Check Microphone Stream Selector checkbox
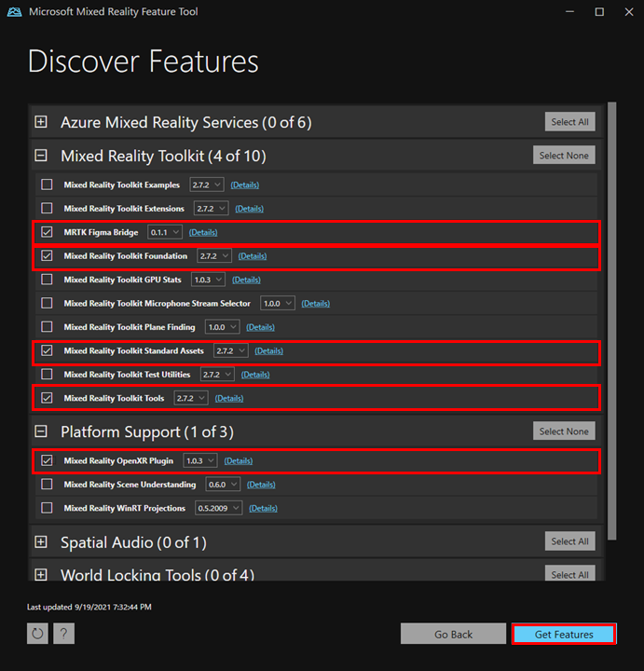The image size is (644, 671). coord(47,303)
